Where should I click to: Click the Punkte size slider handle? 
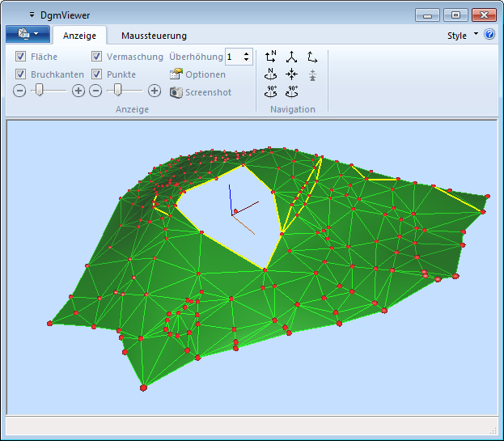point(118,90)
